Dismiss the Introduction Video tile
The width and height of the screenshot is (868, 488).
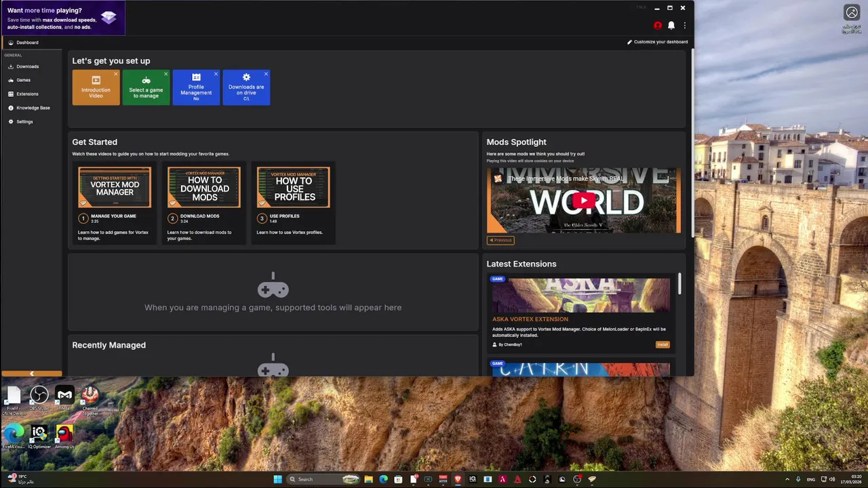tap(116, 74)
